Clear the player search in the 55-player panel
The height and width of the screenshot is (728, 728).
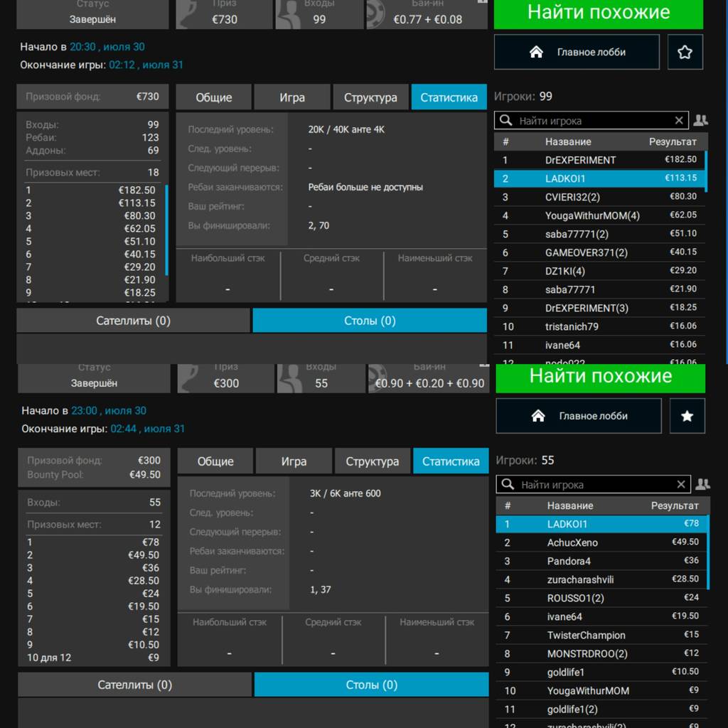click(x=680, y=485)
